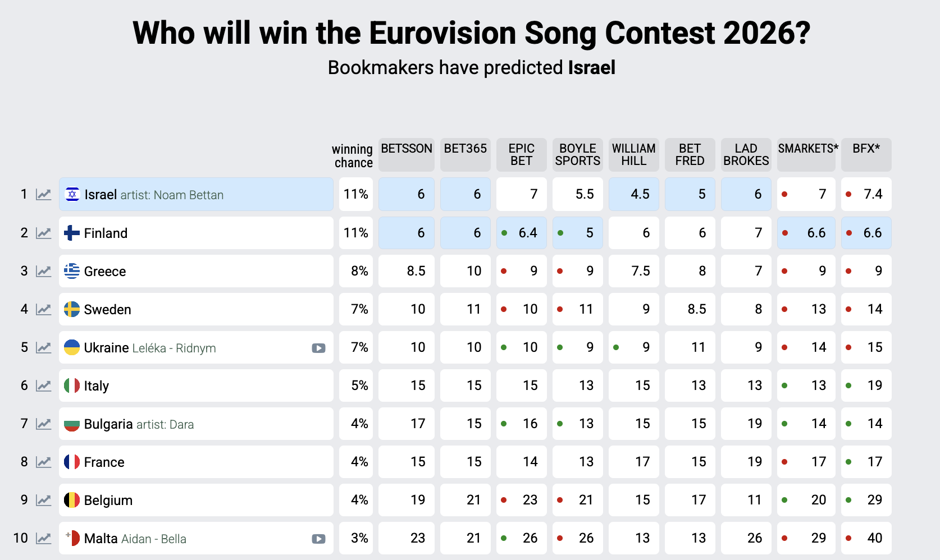
Task: Open Finland's odds history chart icon
Action: [43, 233]
